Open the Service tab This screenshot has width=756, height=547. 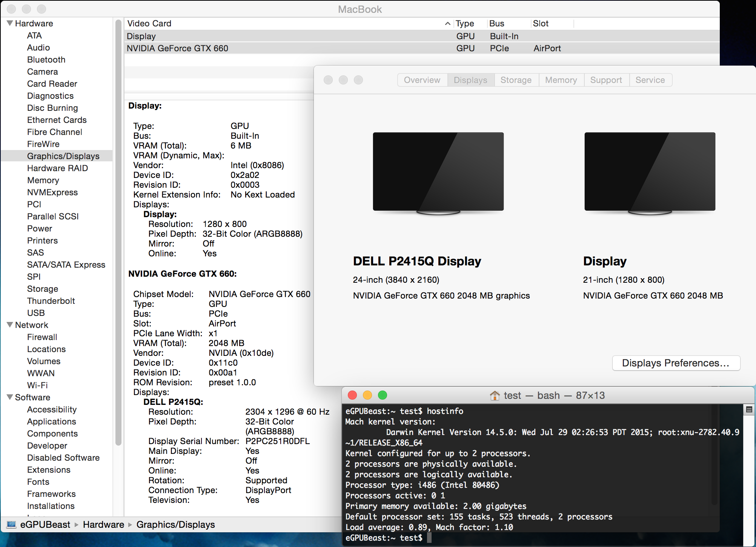(x=650, y=80)
